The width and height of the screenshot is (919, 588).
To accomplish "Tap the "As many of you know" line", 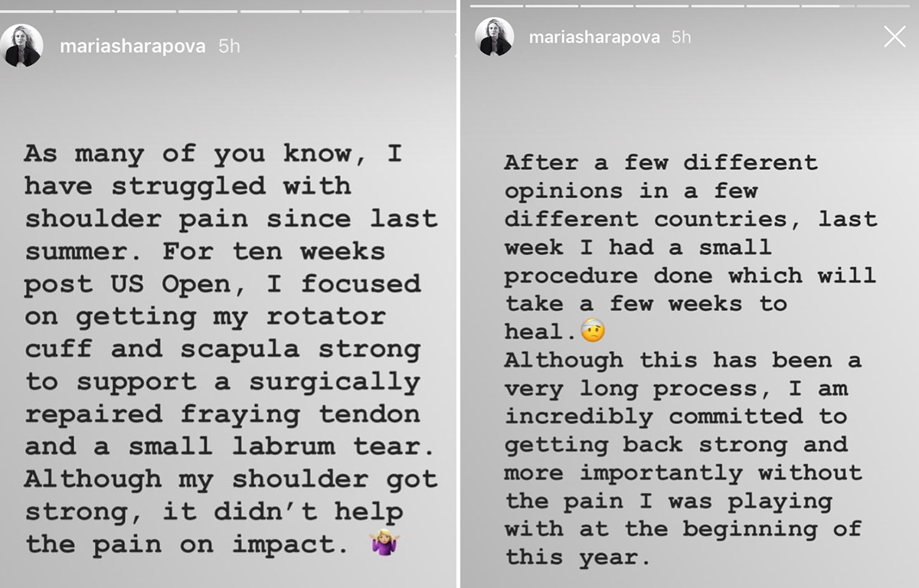I will [212, 152].
